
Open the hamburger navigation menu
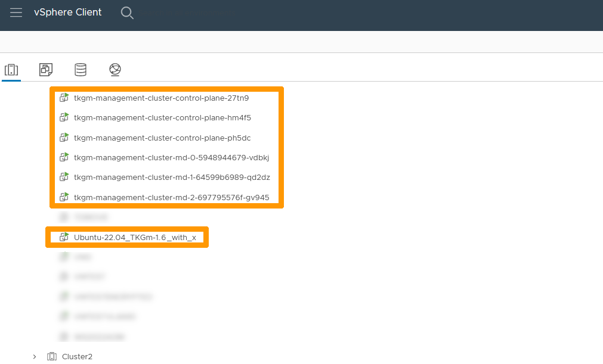click(16, 13)
